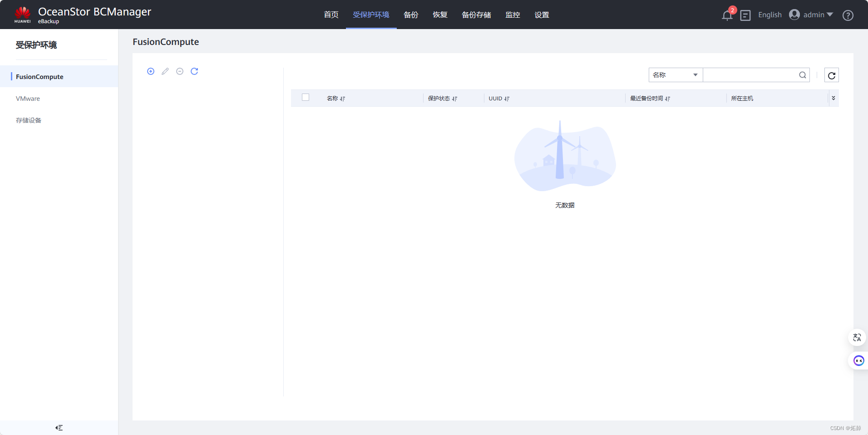Open the task list icon
Image resolution: width=868 pixels, height=435 pixels.
[745, 15]
